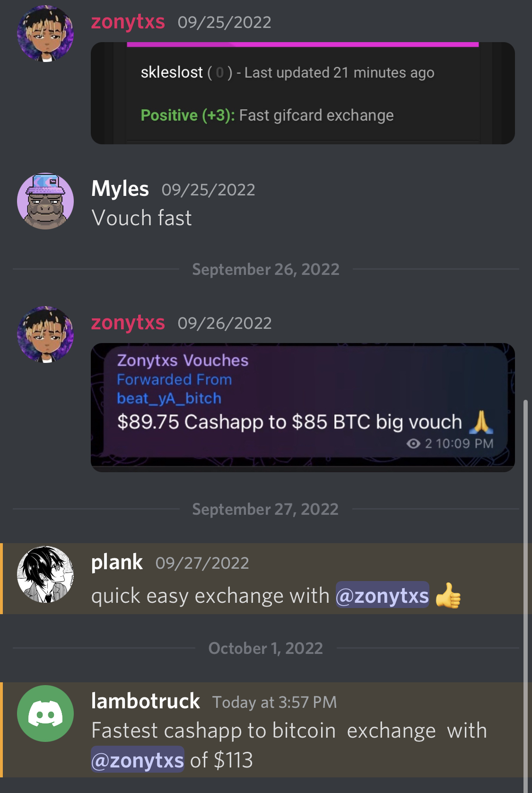Tap the beat_yA_bitch forwarded-from name
Viewport: 532px width, 793px height.
pyautogui.click(x=169, y=398)
